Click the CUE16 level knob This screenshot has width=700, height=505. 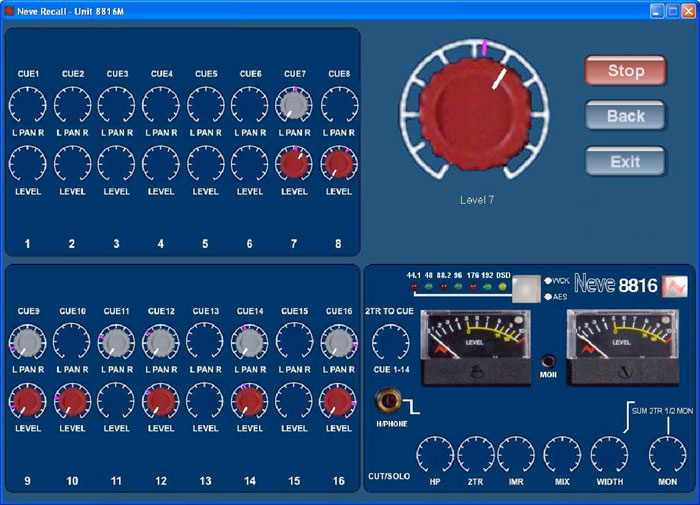click(338, 401)
